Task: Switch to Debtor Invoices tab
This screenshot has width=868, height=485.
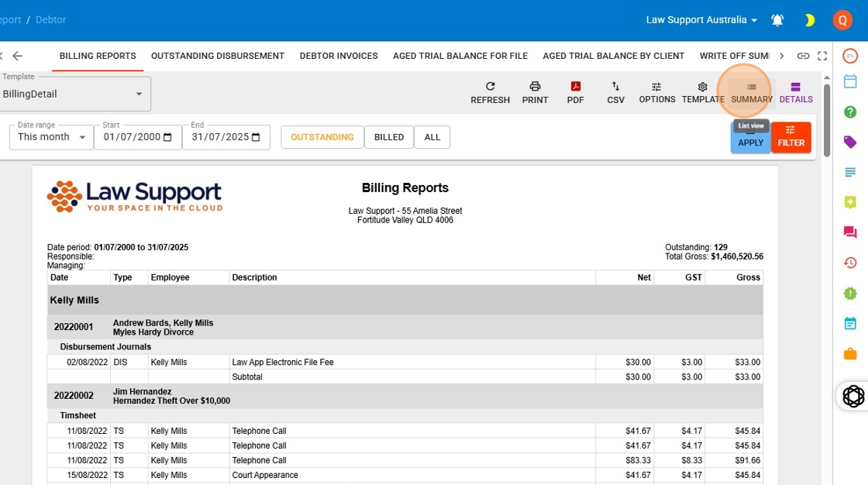Action: (339, 56)
